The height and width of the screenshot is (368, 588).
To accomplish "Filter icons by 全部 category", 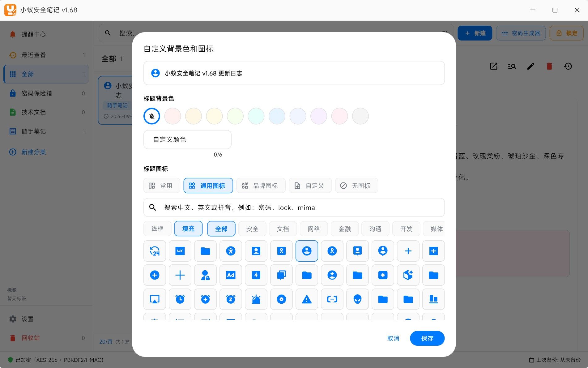I will tap(221, 229).
